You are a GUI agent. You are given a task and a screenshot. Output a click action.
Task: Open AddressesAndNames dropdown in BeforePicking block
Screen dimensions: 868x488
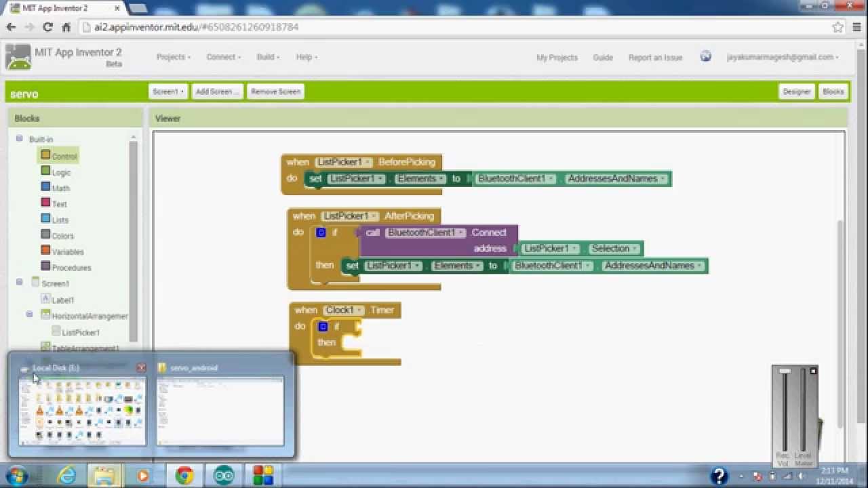[617, 179]
